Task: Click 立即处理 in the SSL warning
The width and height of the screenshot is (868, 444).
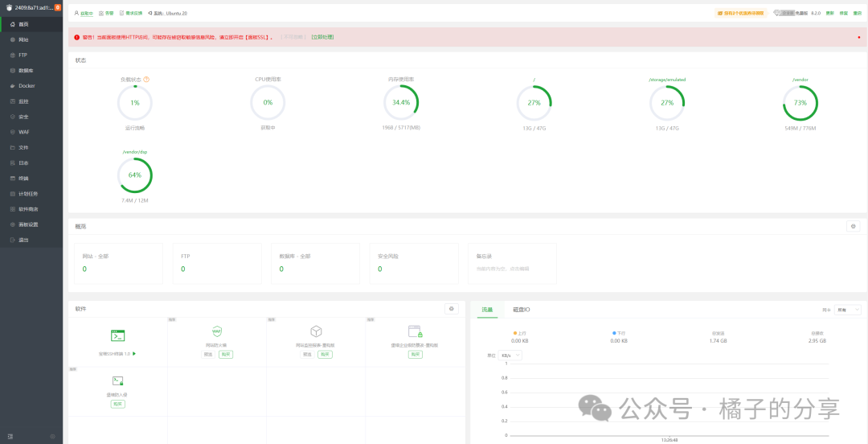Action: coord(322,37)
